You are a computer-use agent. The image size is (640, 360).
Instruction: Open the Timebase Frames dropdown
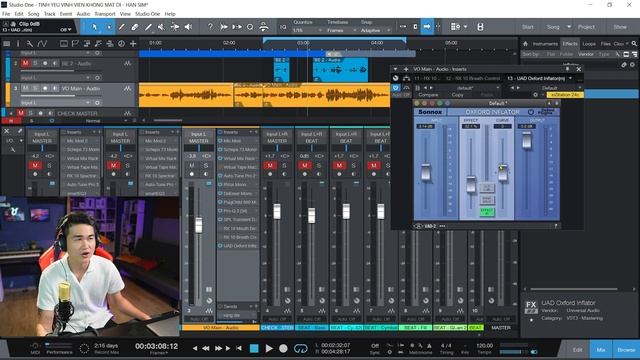pos(341,31)
